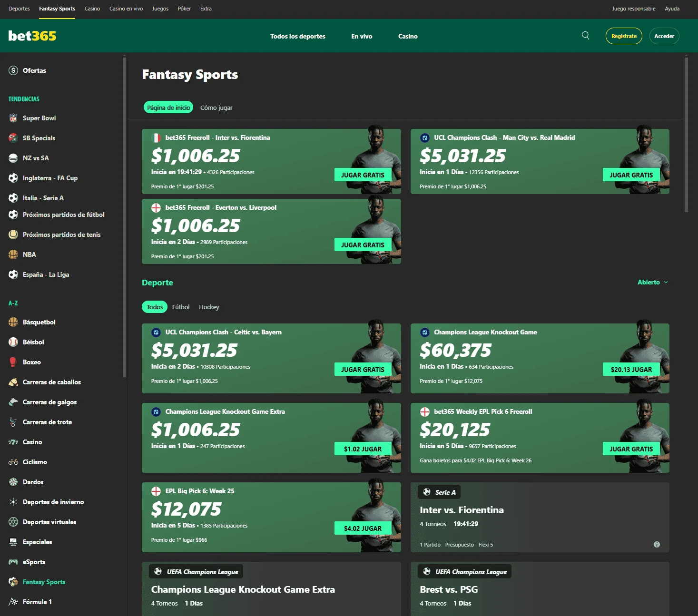Click the Super Bowl NFL shield icon
Screen dimensions: 698x616
[13, 118]
